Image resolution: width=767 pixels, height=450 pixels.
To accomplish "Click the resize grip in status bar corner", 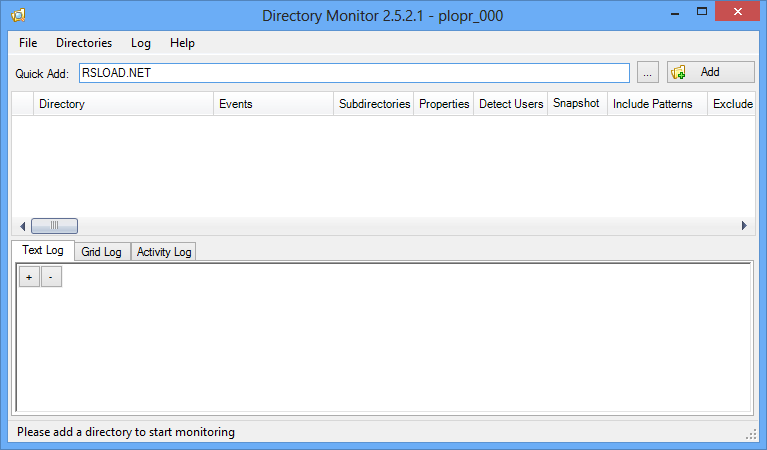I will click(x=751, y=435).
